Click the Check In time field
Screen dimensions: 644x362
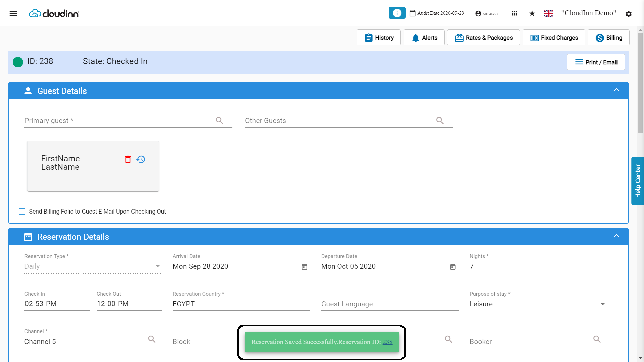(x=57, y=304)
